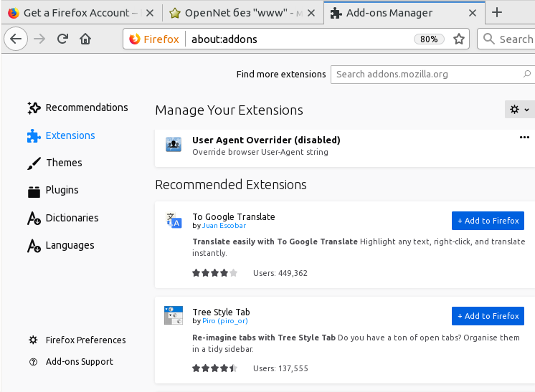
Task: Open the home page via house icon
Action: point(85,39)
